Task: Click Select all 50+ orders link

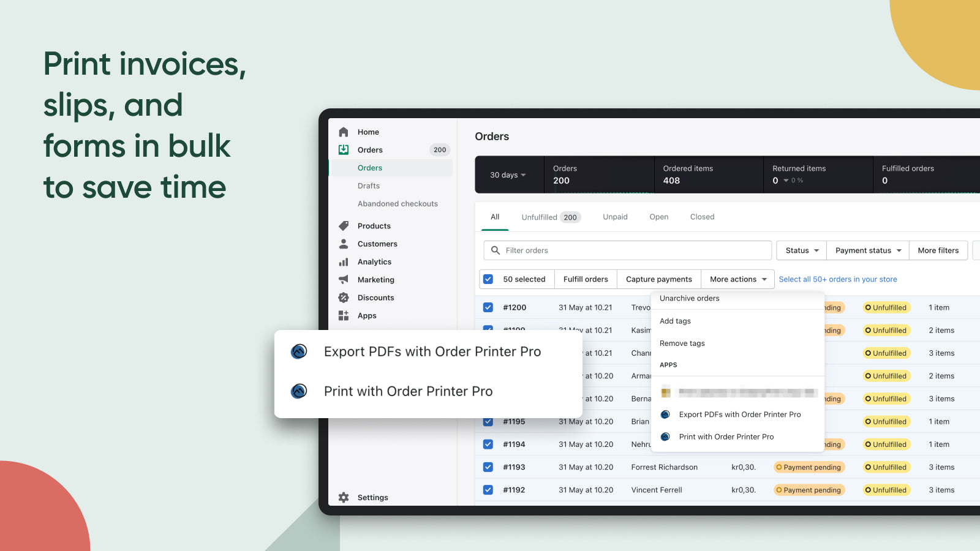Action: pos(837,279)
